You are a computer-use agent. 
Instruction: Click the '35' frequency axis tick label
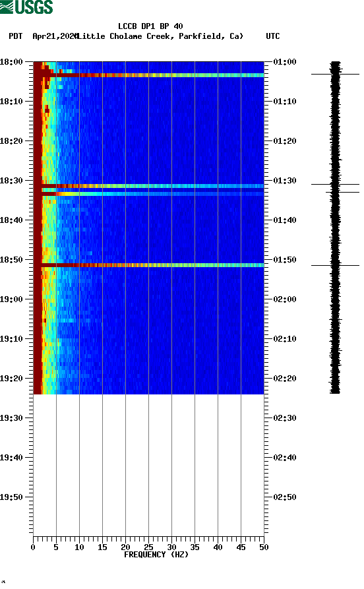click(x=195, y=547)
